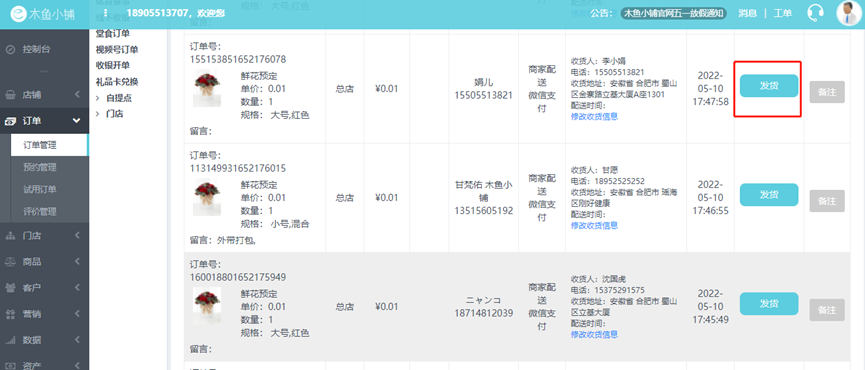Click the 订单 order icon in sidebar
The height and width of the screenshot is (370, 865).
tap(10, 121)
